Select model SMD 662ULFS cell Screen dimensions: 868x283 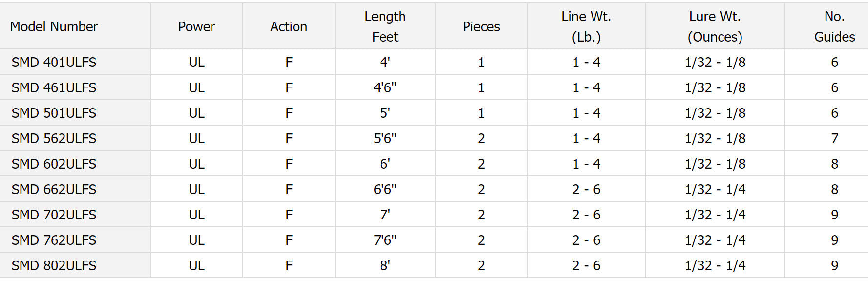click(x=54, y=189)
